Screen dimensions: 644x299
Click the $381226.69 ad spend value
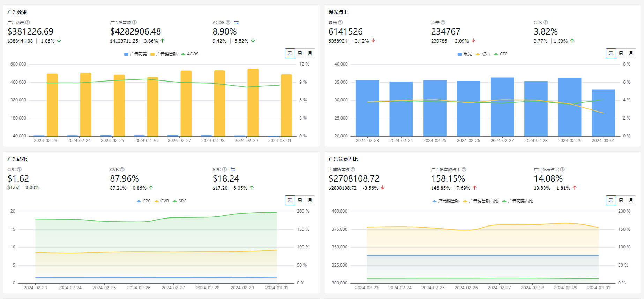pos(31,31)
